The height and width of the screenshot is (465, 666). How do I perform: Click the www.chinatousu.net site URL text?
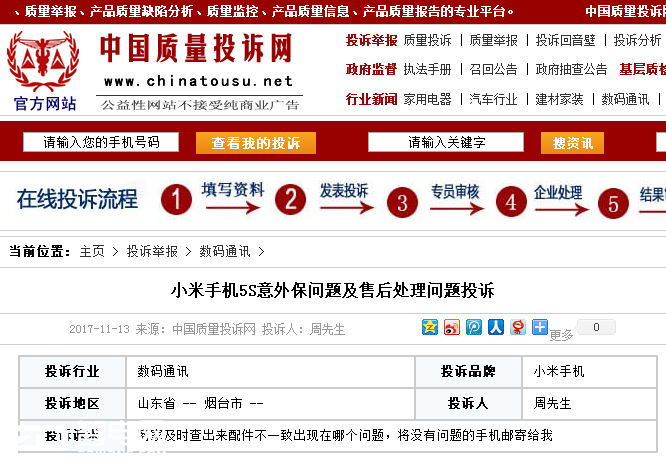pos(198,81)
